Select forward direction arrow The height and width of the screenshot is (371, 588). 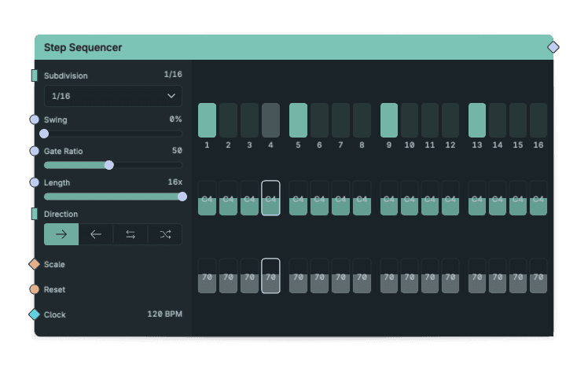(x=61, y=234)
